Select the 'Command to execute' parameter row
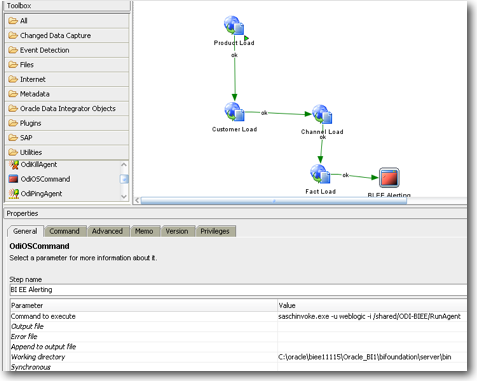This screenshot has height=381, width=477. tap(238, 316)
